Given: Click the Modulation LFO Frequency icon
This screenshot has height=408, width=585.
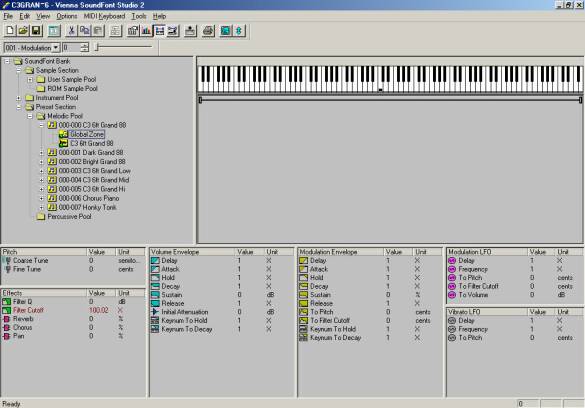Looking at the screenshot, I should 452,269.
